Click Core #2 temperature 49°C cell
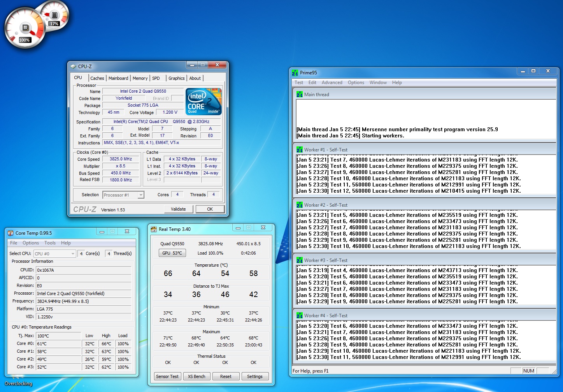Image resolution: width=563 pixels, height=392 pixels. [58, 359]
